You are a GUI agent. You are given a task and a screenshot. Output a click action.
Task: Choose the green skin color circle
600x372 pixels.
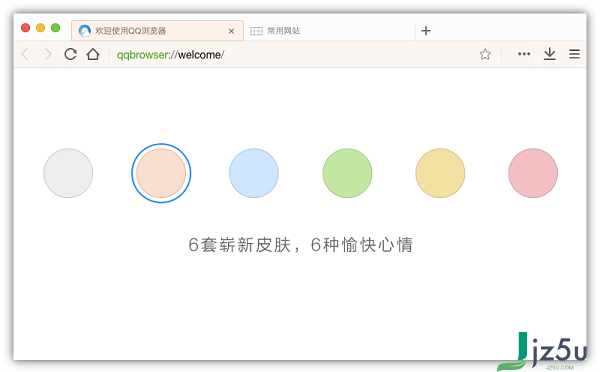coord(347,173)
